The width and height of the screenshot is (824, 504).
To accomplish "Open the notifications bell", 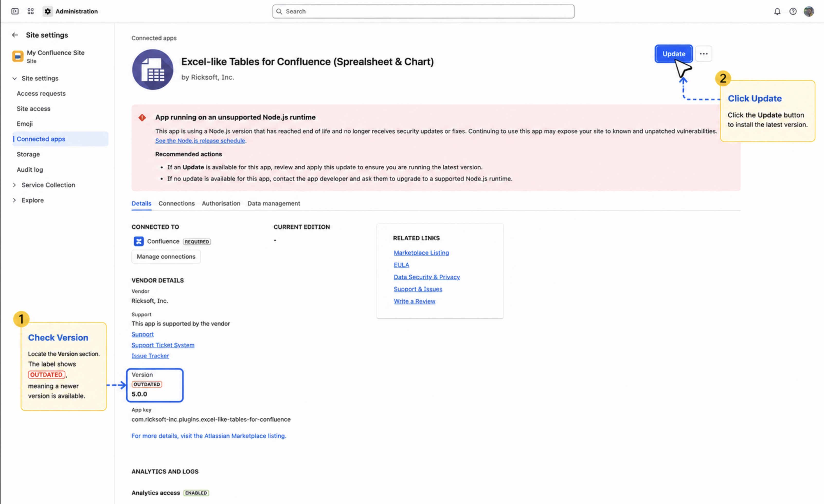I will (777, 11).
